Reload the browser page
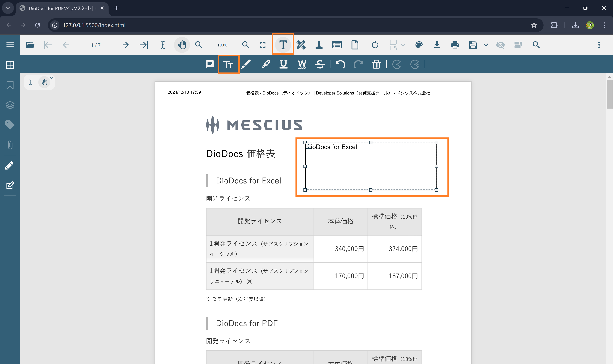 coord(38,25)
